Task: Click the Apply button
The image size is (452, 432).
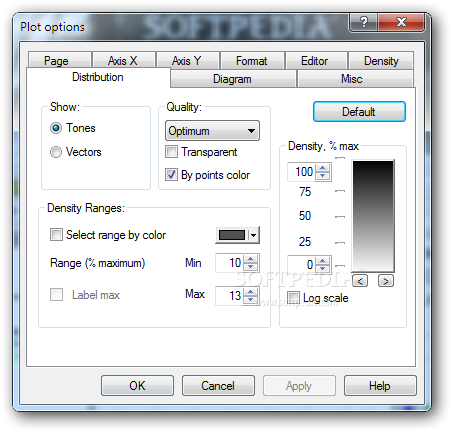Action: (x=299, y=386)
